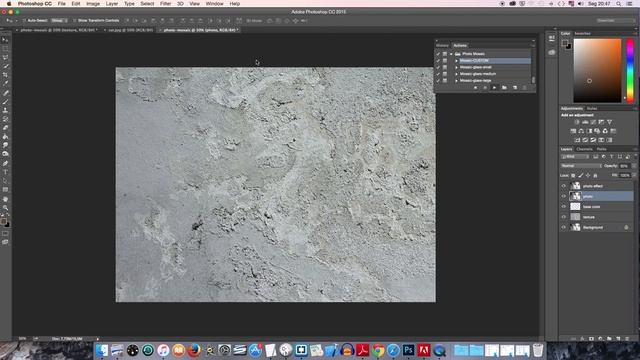Expand the Mosaic-glass-medium action

click(457, 74)
